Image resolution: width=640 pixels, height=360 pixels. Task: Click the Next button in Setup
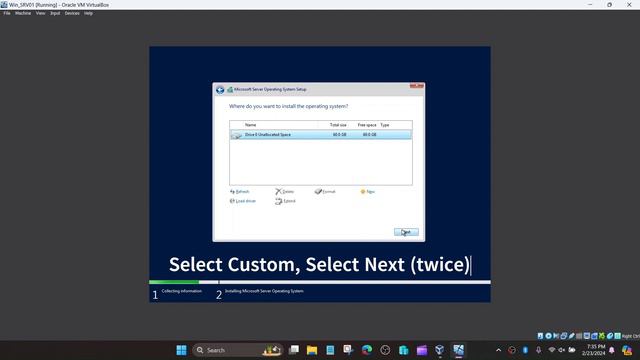pyautogui.click(x=406, y=232)
